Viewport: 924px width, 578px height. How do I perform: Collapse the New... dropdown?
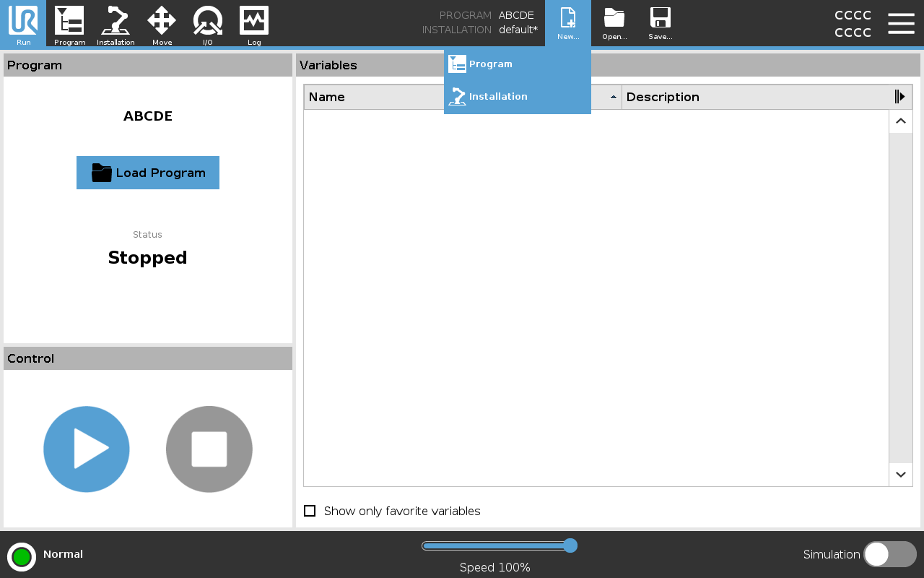(568, 23)
